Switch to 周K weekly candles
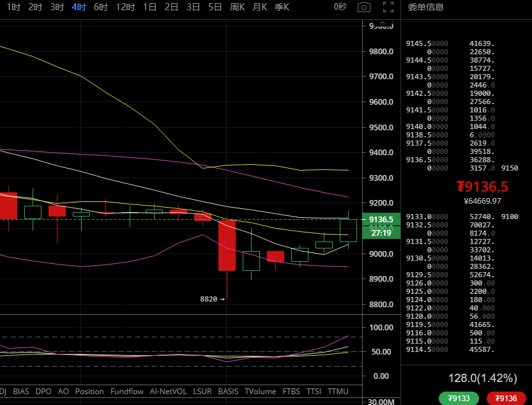The image size is (532, 405). coord(238,7)
